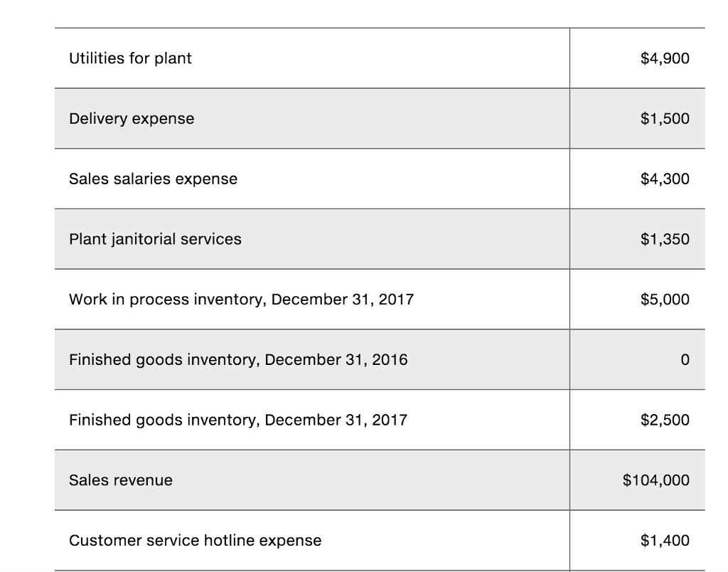Click the empty area of the Sales revenue row
This screenshot has width=728, height=572.
pyautogui.click(x=371, y=480)
